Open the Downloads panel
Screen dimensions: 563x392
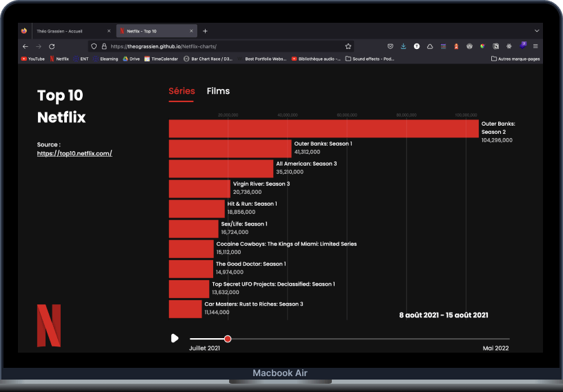click(403, 46)
